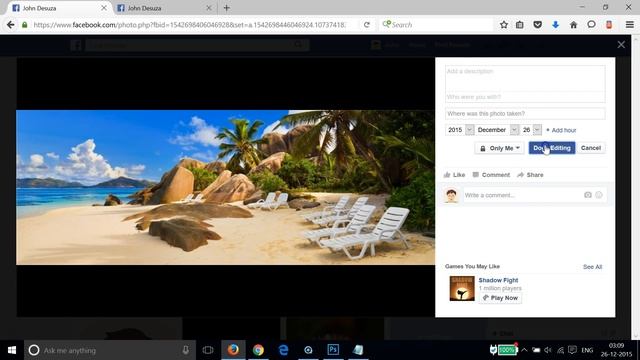
Task: Change privacy with the Only Me dropdown
Action: click(x=500, y=148)
